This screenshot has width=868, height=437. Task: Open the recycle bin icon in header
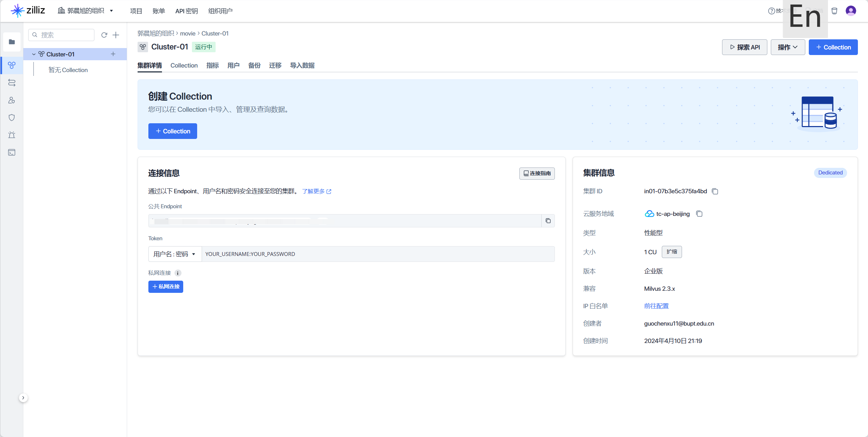tap(834, 11)
